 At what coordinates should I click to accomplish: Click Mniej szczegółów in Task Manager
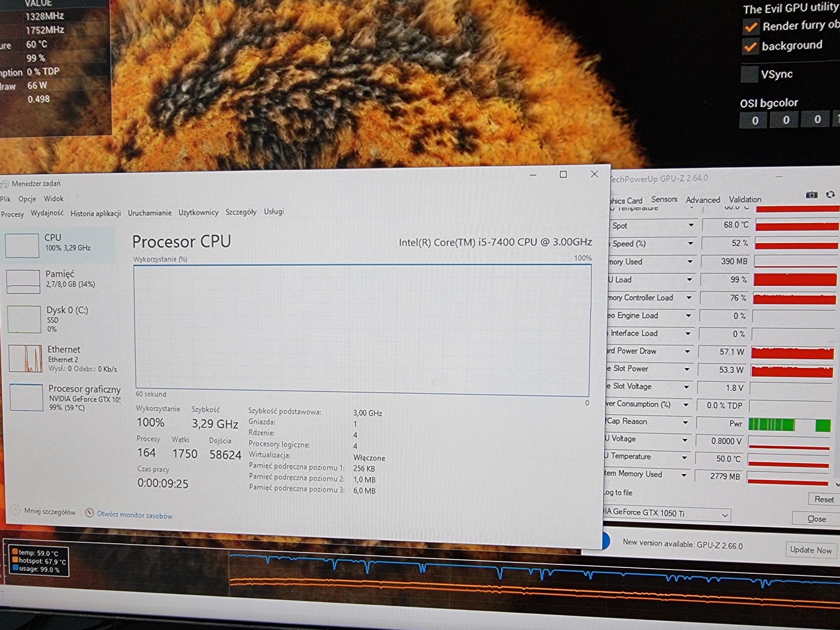[50, 512]
